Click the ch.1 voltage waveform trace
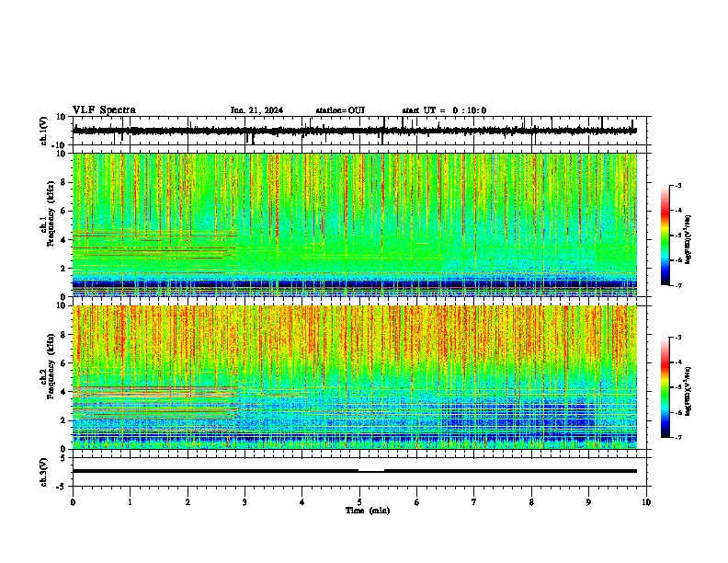Image resolution: width=728 pixels, height=563 pixels. tap(355, 131)
